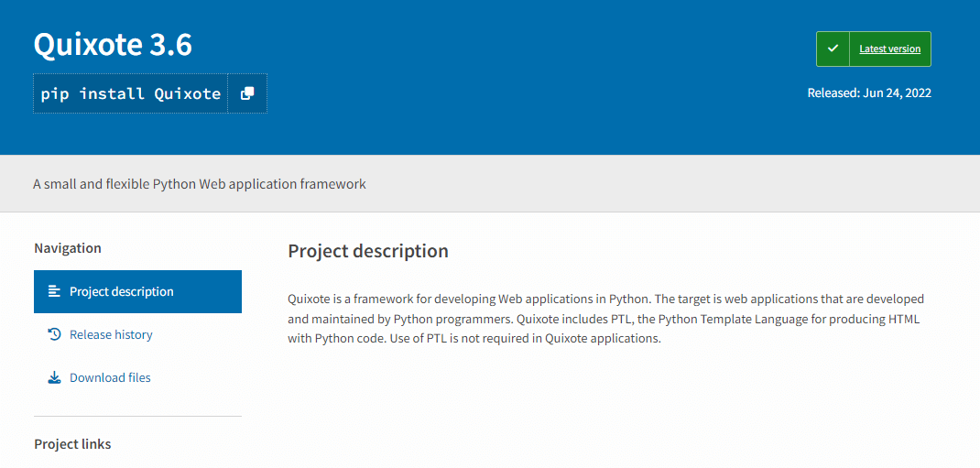Click the Download files arrow icon

click(x=54, y=377)
